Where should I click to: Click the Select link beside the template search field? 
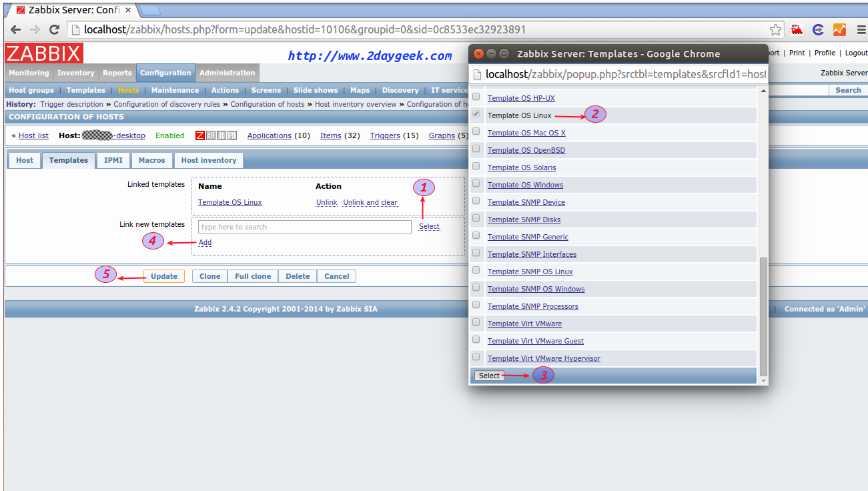429,226
